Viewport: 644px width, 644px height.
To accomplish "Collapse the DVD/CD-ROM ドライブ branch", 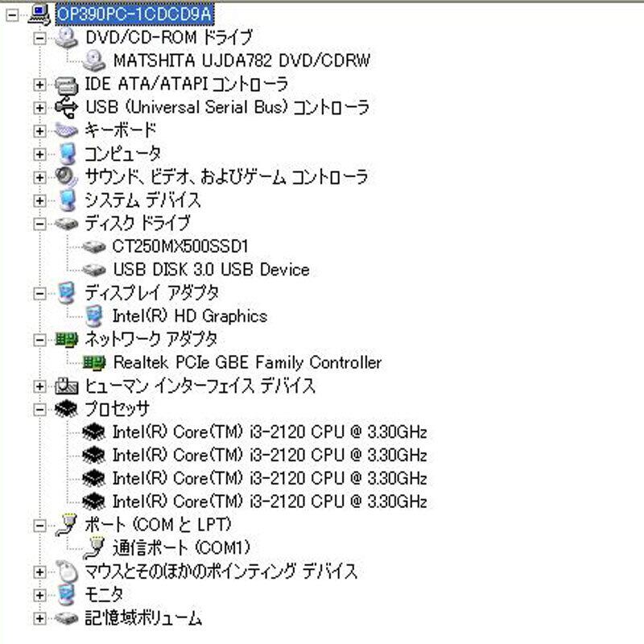I will [39, 38].
